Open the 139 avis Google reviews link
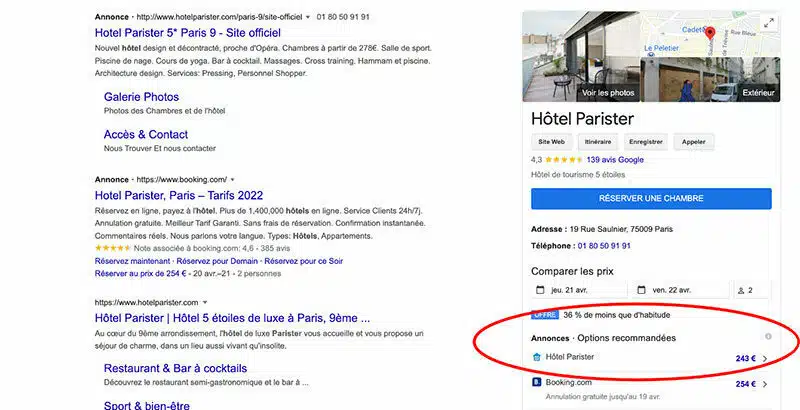Viewport: 800px width, 410px height. [x=615, y=160]
